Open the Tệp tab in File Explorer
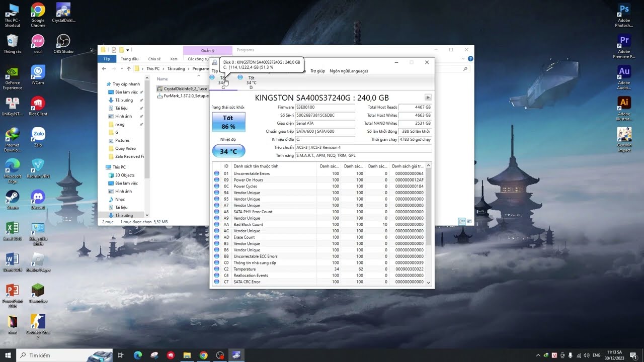This screenshot has height=362, width=644. (107, 59)
